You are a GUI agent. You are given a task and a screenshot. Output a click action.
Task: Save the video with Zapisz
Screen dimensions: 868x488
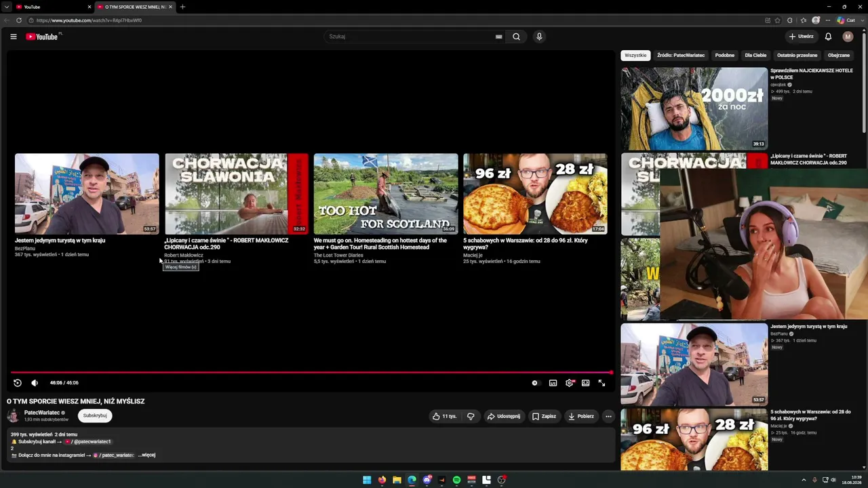point(544,416)
